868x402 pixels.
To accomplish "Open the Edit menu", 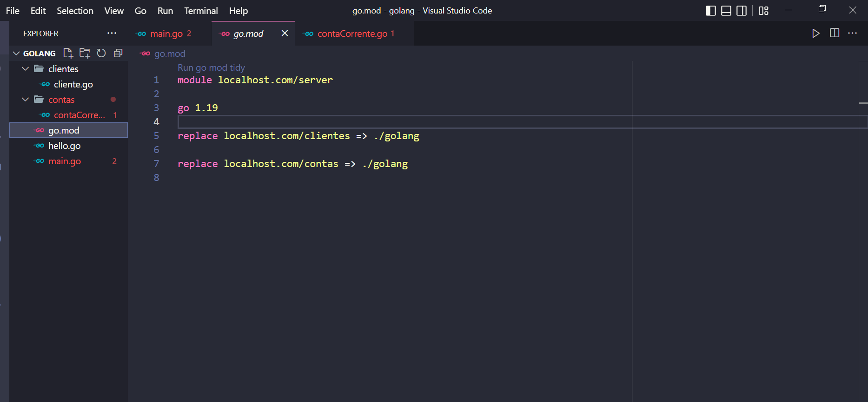I will coord(38,10).
